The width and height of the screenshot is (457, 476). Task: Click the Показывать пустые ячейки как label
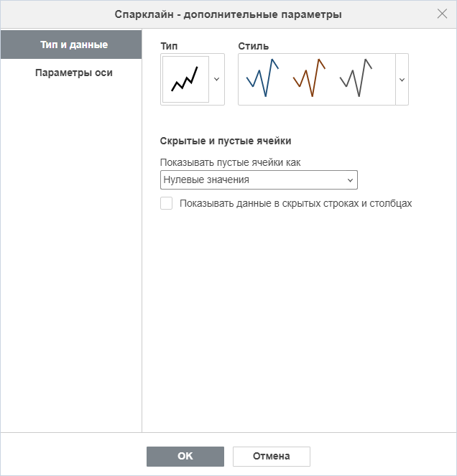coord(231,162)
